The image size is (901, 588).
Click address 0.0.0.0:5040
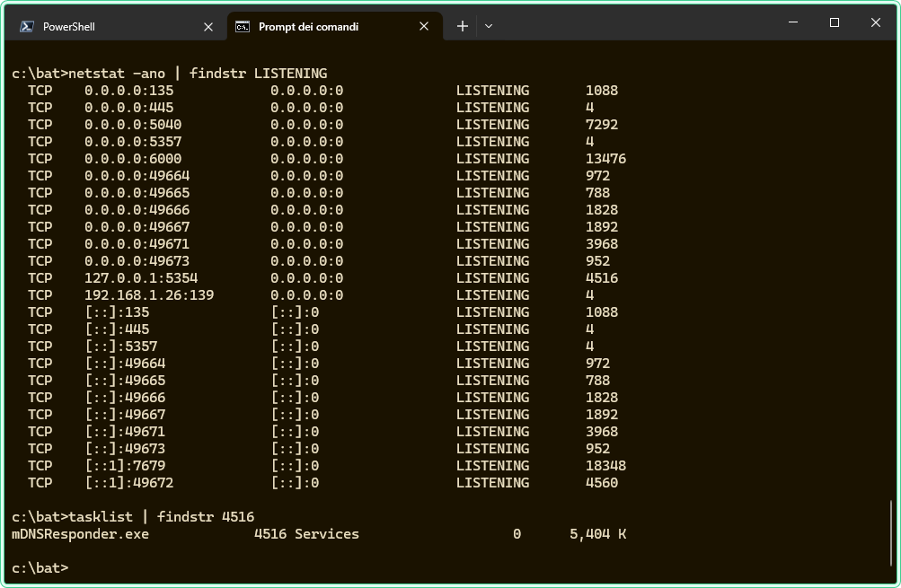[133, 125]
